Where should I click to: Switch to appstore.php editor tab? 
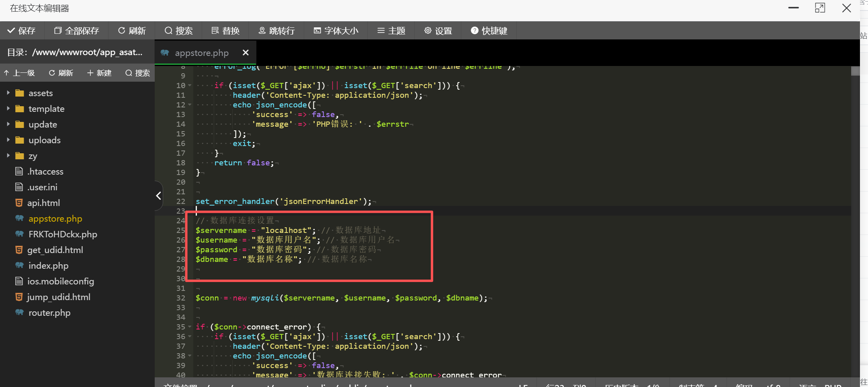201,53
